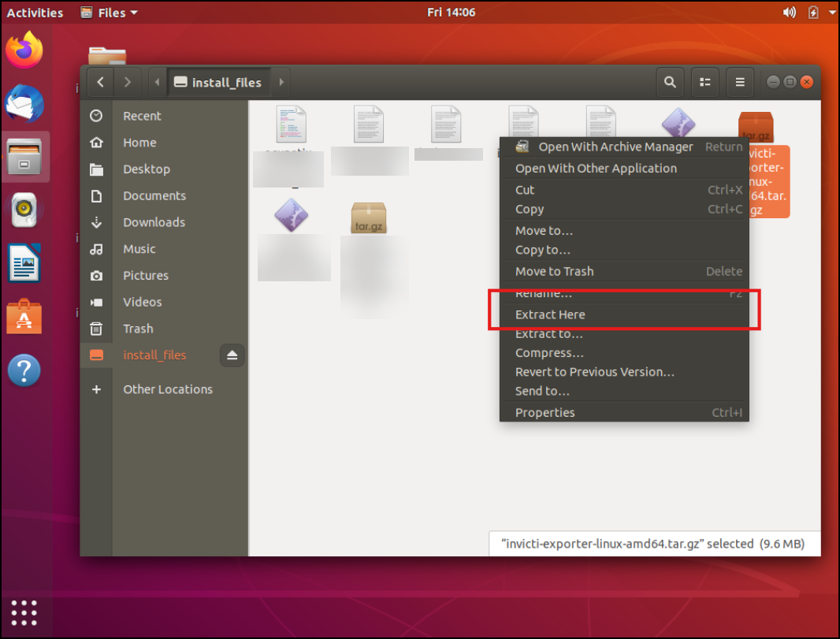Choose Open With Archive Manager
840x639 pixels.
tap(615, 147)
